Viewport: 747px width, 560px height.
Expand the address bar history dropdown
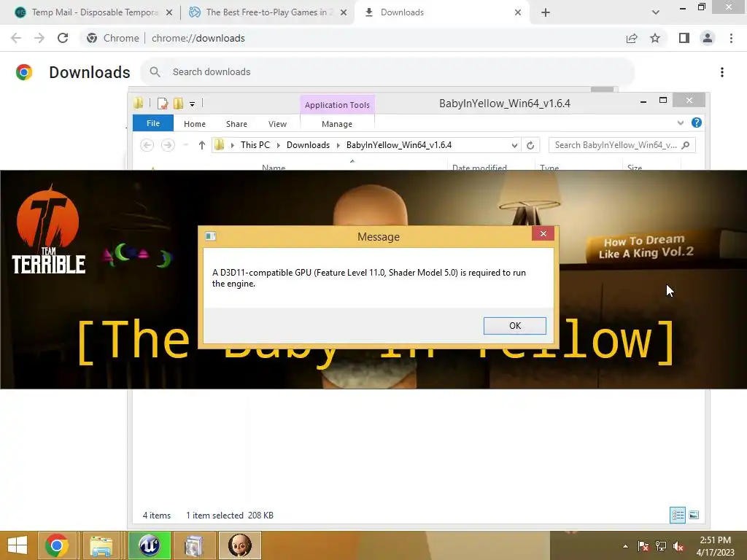514,145
